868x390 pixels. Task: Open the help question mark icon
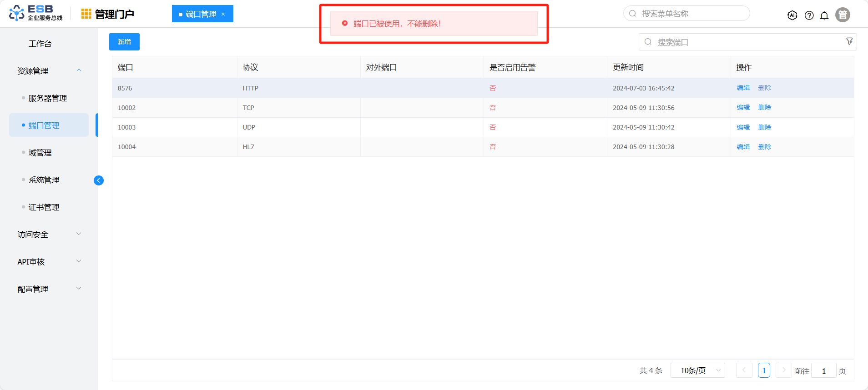(x=809, y=15)
